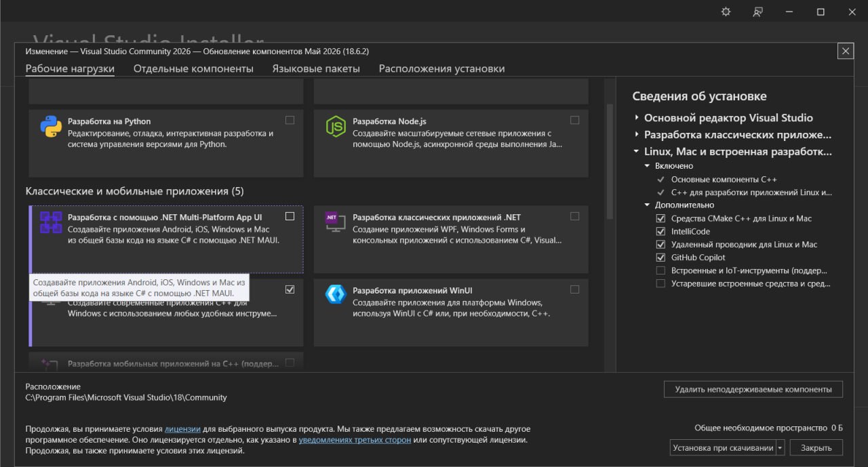The height and width of the screenshot is (467, 868).
Task: Click the installation path C:\Program Files text
Action: (126, 398)
